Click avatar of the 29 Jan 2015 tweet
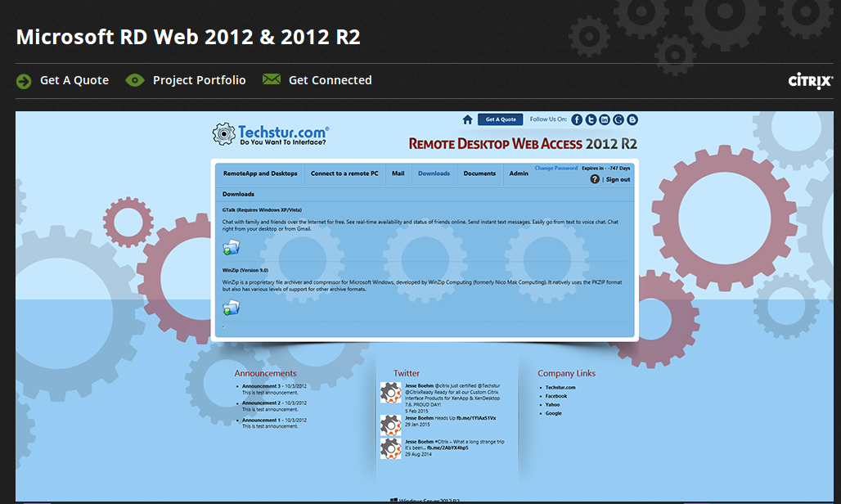This screenshot has height=504, width=841. [x=390, y=425]
